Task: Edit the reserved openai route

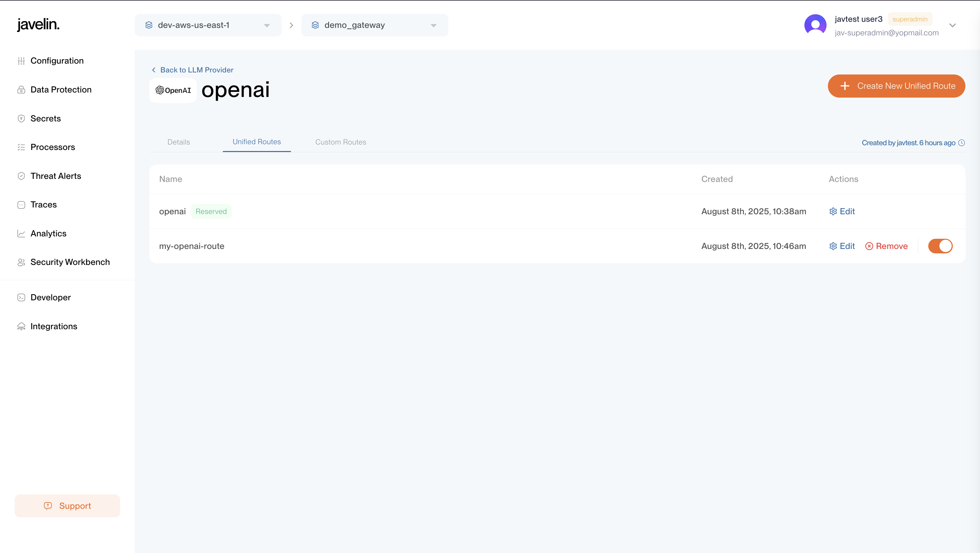Action: (x=842, y=212)
